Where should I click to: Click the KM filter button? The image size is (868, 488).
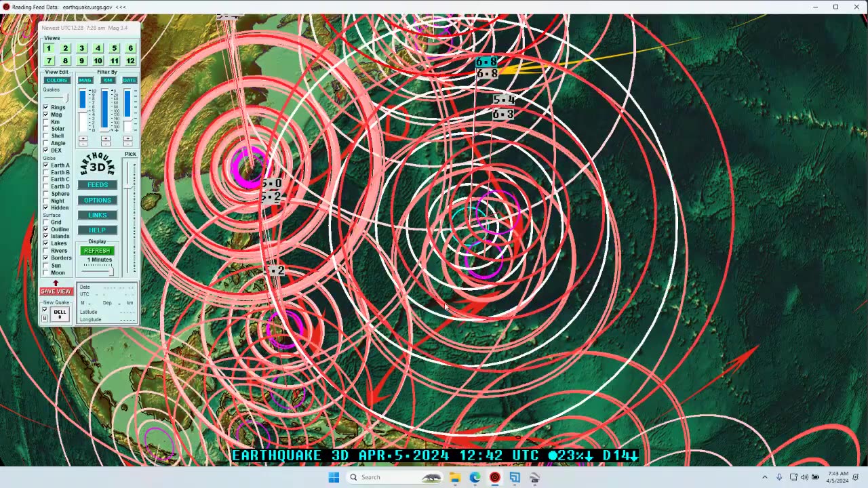coord(108,80)
